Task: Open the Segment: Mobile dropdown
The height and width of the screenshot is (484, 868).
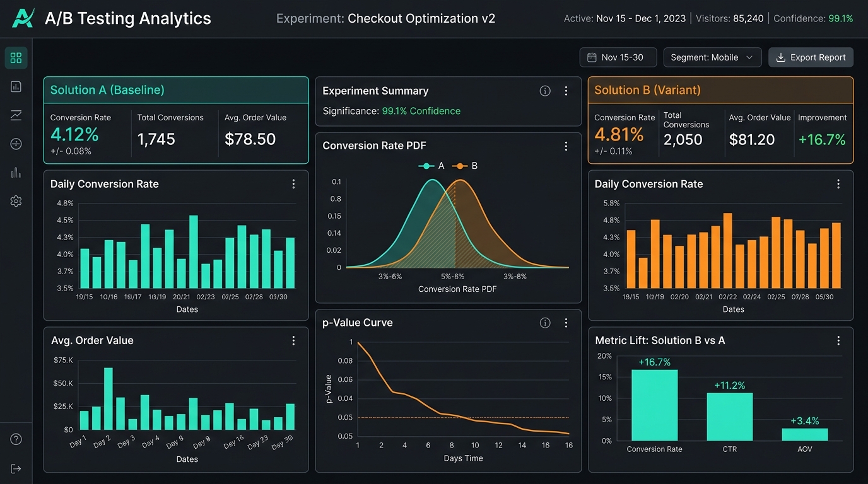Action: 712,57
